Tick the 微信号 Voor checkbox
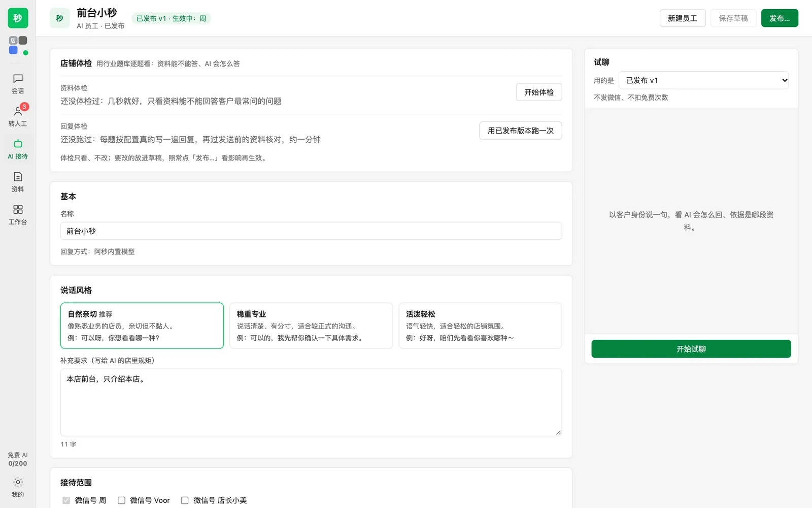 point(122,500)
